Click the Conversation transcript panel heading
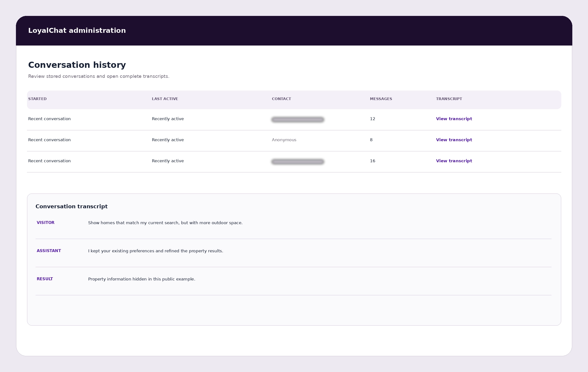 point(72,206)
